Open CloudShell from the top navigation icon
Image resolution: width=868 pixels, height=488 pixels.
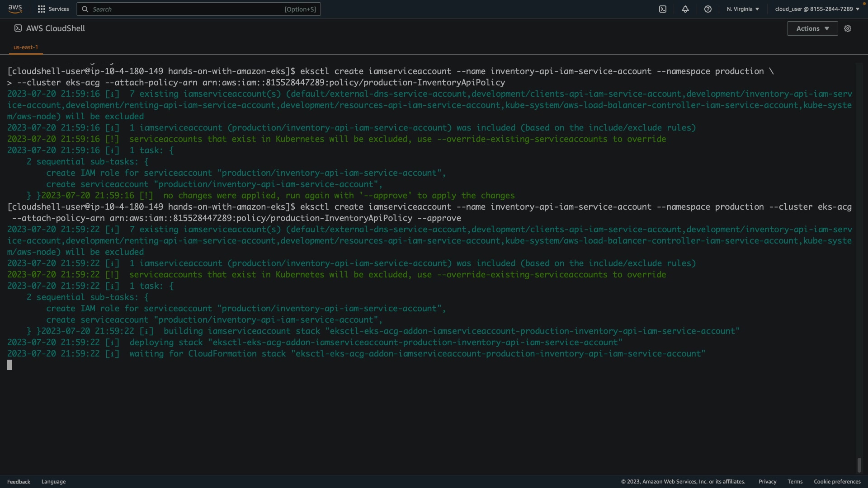coord(663,9)
